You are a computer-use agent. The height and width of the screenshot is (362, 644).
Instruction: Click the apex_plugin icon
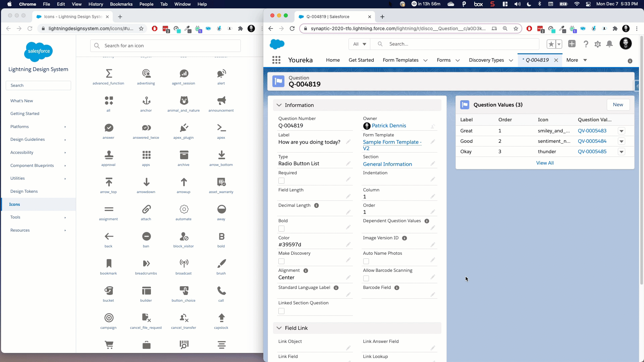(x=184, y=128)
